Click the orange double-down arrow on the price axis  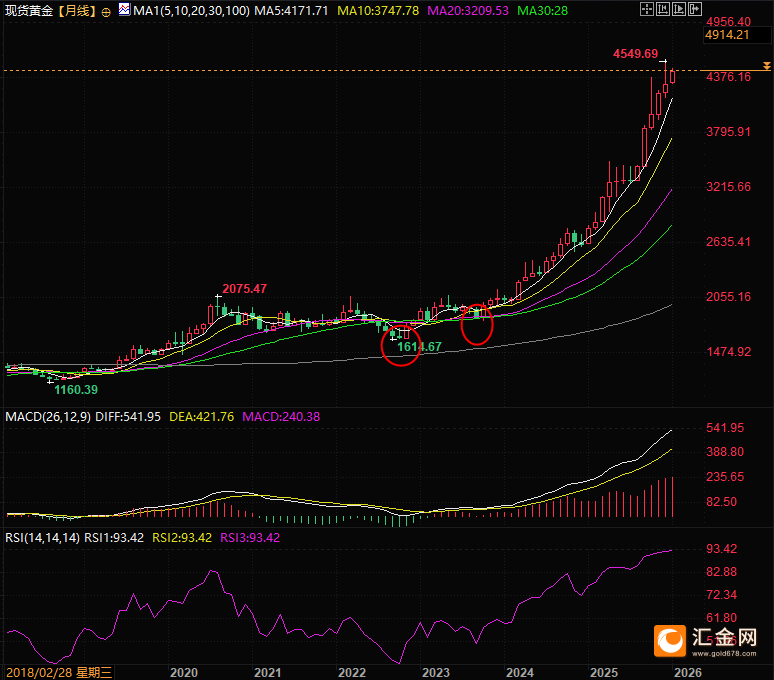pyautogui.click(x=766, y=66)
